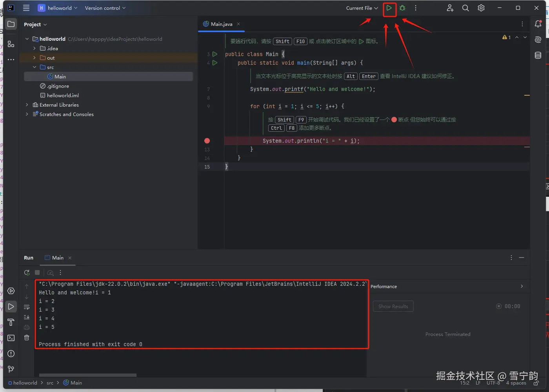Collapse the helloworld root folder

click(x=27, y=39)
